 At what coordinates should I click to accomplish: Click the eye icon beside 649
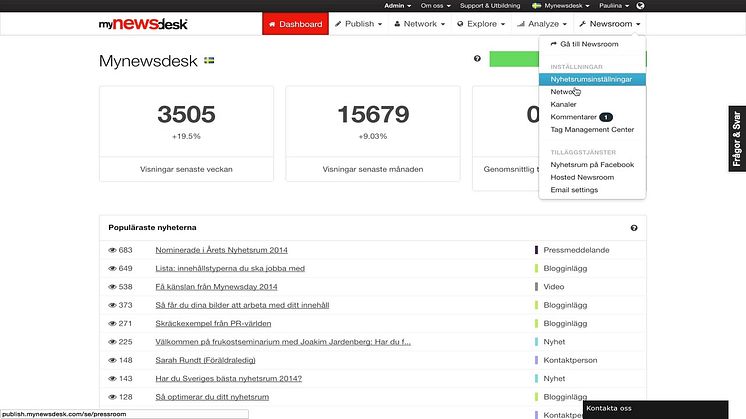pyautogui.click(x=112, y=268)
